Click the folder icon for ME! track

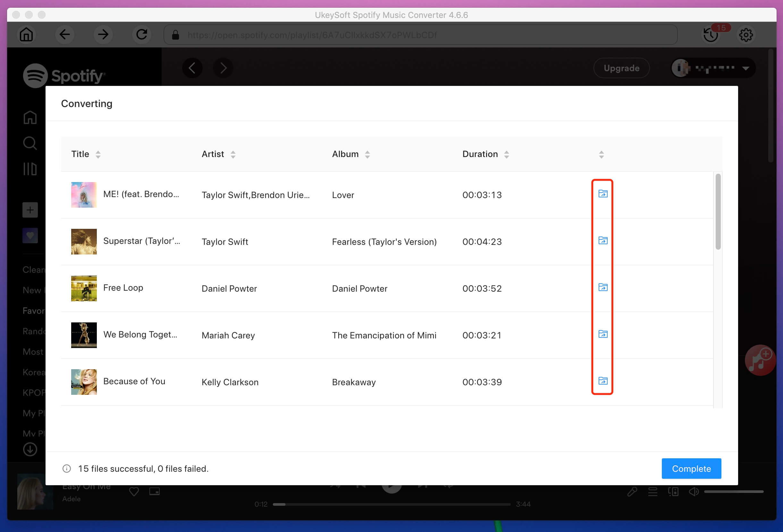tap(602, 194)
